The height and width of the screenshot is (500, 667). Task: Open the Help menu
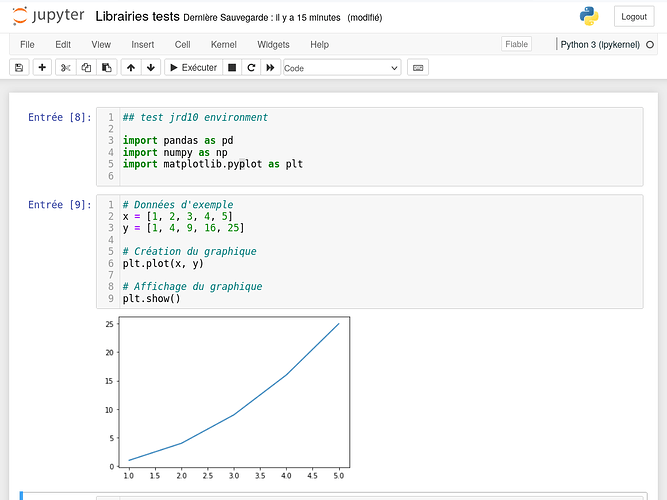tap(319, 45)
